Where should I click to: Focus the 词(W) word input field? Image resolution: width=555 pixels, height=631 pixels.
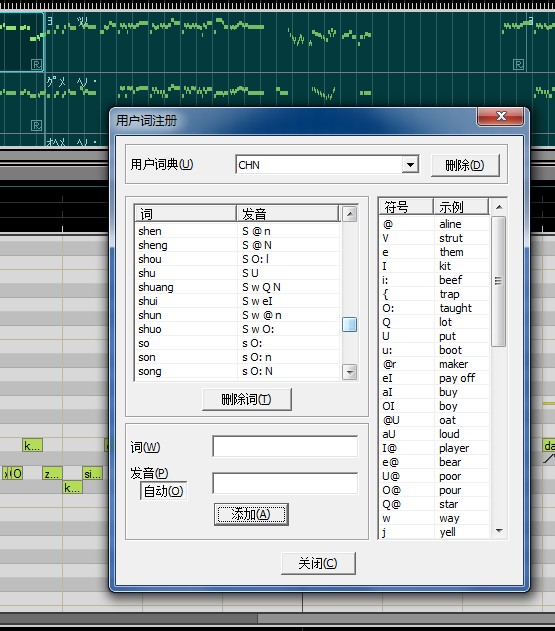click(285, 446)
